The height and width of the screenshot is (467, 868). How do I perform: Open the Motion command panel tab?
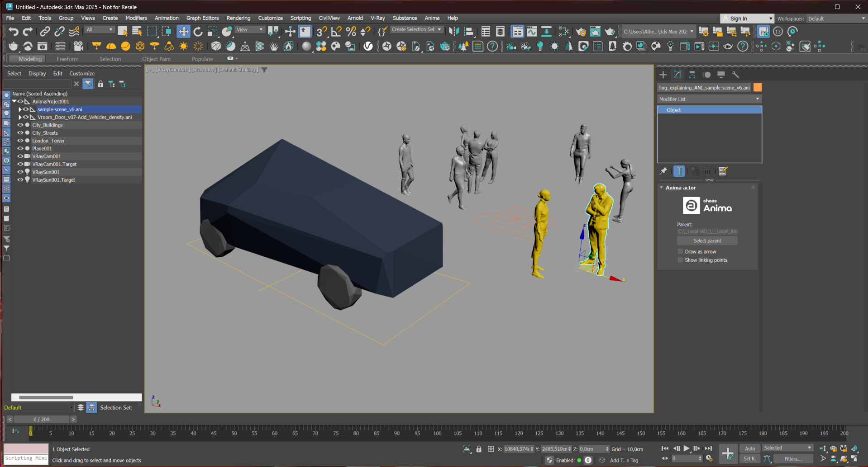[706, 75]
